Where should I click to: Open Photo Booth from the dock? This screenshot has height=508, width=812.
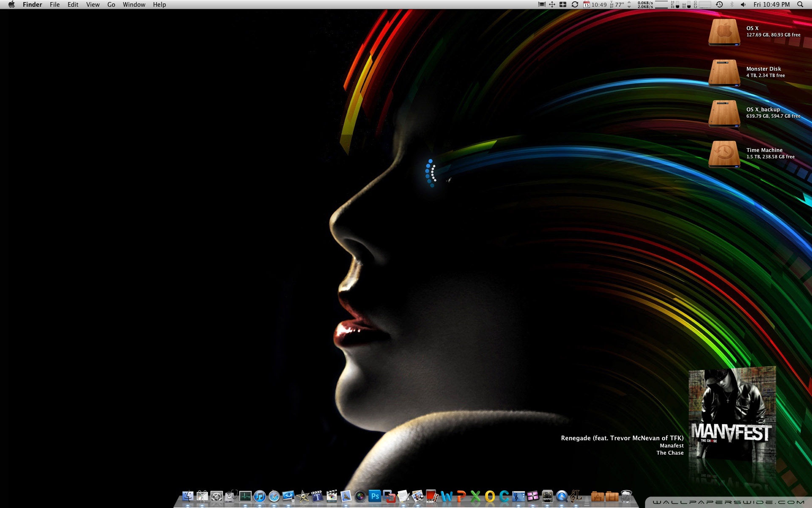(x=432, y=496)
